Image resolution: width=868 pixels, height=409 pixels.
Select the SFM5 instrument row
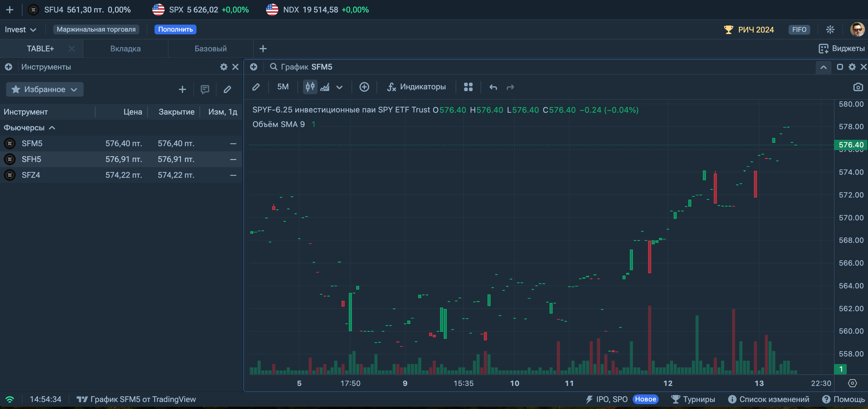[121, 143]
